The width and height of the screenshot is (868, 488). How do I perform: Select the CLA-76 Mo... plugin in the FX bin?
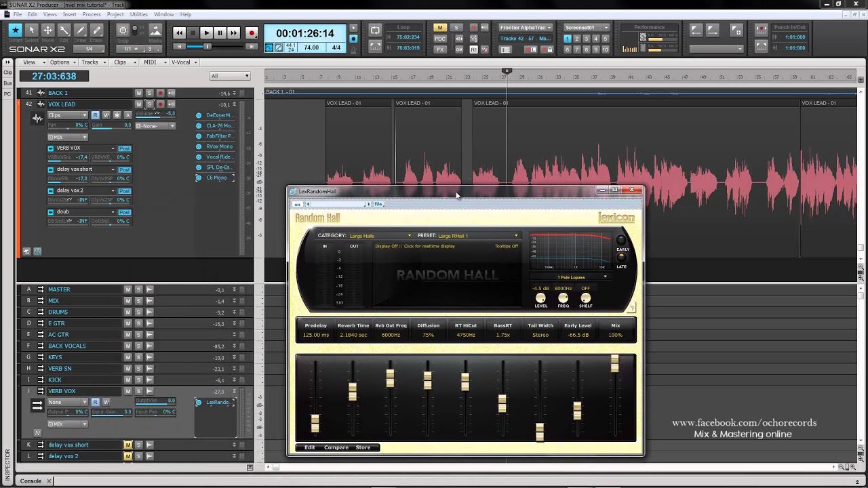220,125
